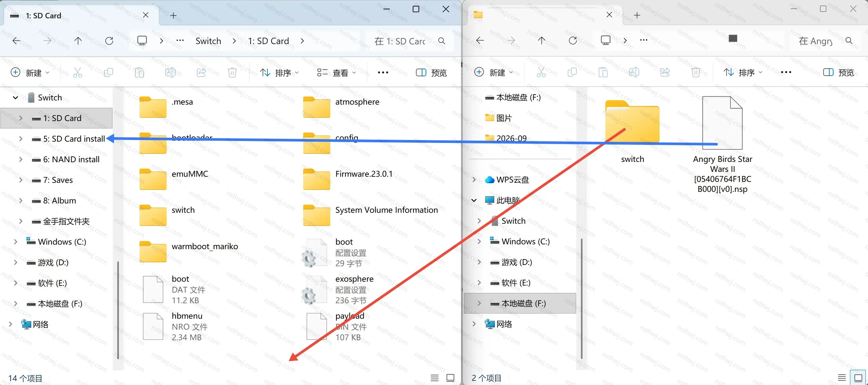
Task: Click the copy icon in the left window toolbar
Action: click(109, 72)
